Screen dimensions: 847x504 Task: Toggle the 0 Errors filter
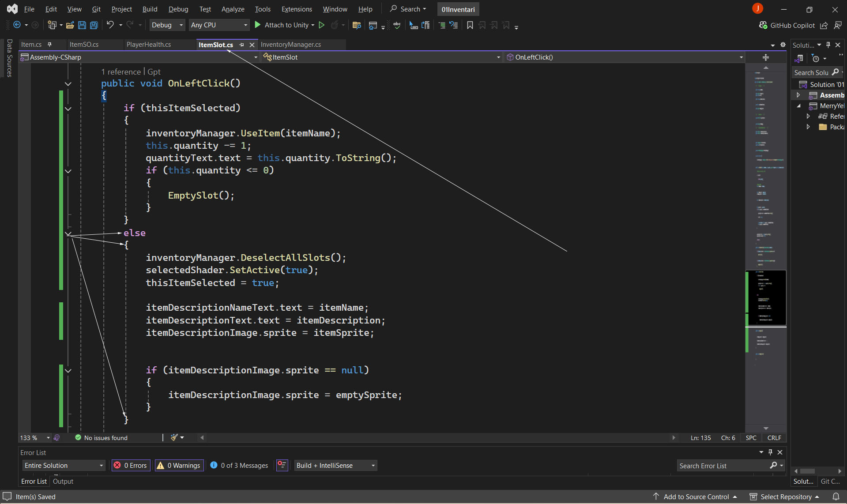coord(131,465)
